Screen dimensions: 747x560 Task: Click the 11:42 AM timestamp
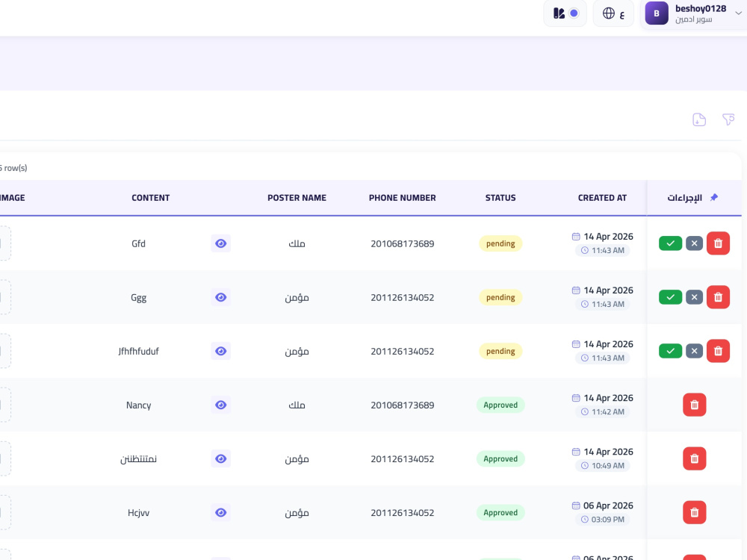click(608, 412)
